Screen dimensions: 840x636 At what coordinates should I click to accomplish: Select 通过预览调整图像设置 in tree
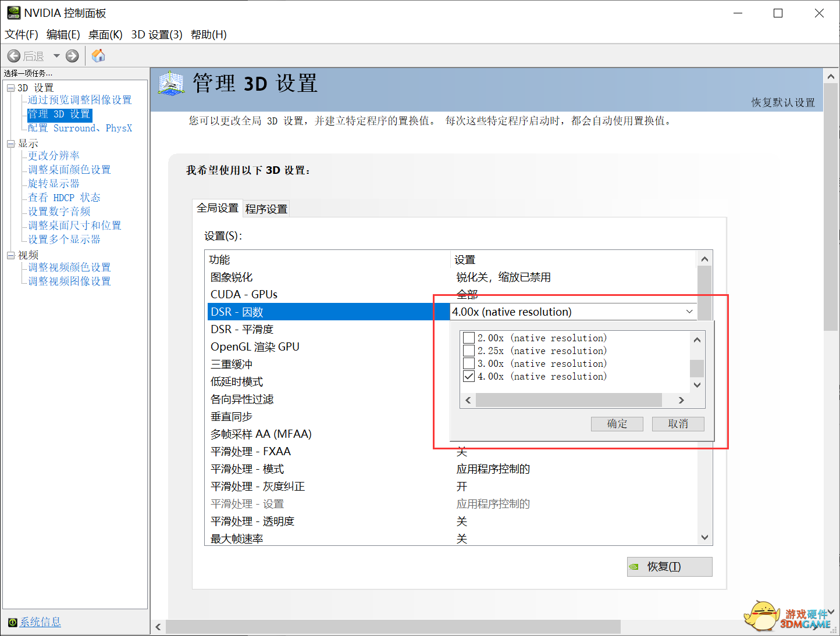(80, 100)
